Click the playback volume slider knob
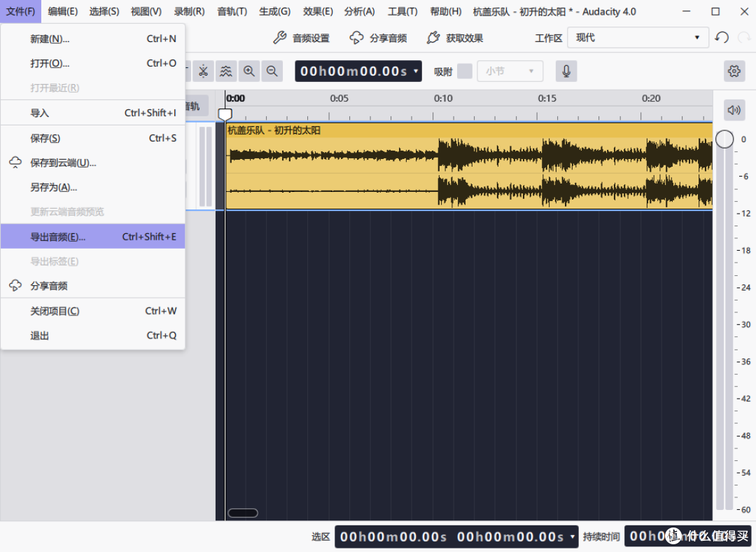 point(724,139)
